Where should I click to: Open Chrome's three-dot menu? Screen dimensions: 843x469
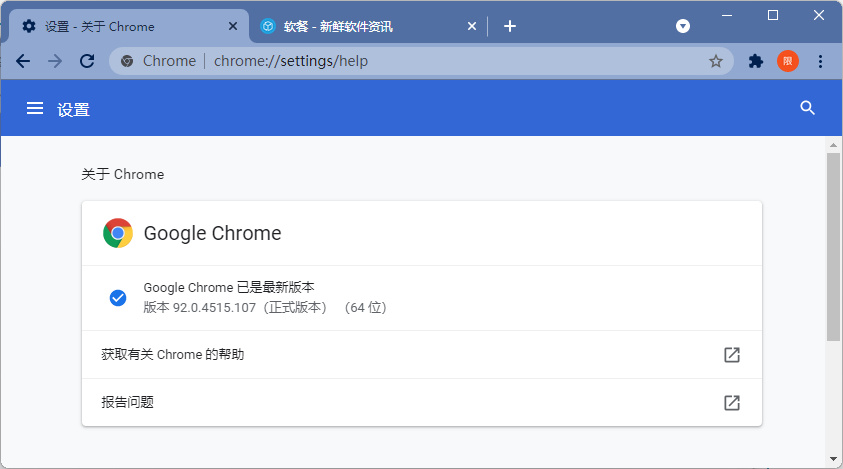pyautogui.click(x=820, y=61)
